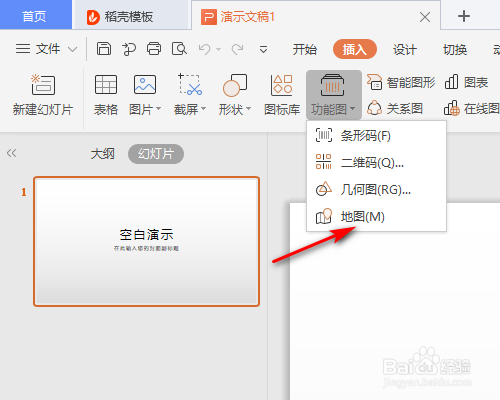This screenshot has width=500, height=400.
Task: Choose 二维码(Q)... from the menu
Action: coord(376,162)
